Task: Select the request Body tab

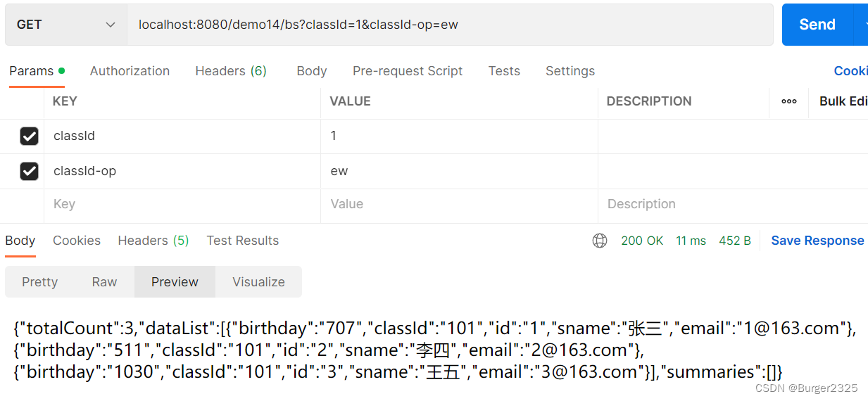Action: 312,71
